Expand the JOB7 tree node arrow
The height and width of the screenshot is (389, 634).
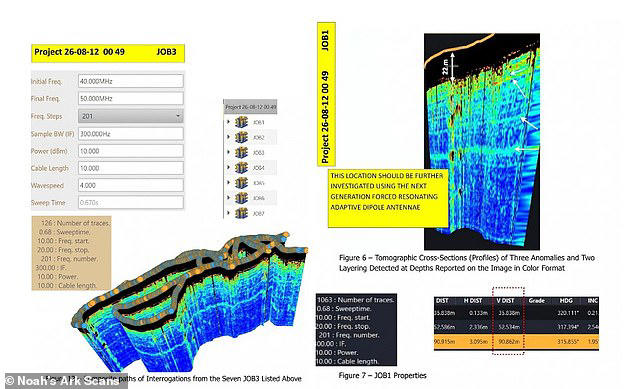[228, 213]
